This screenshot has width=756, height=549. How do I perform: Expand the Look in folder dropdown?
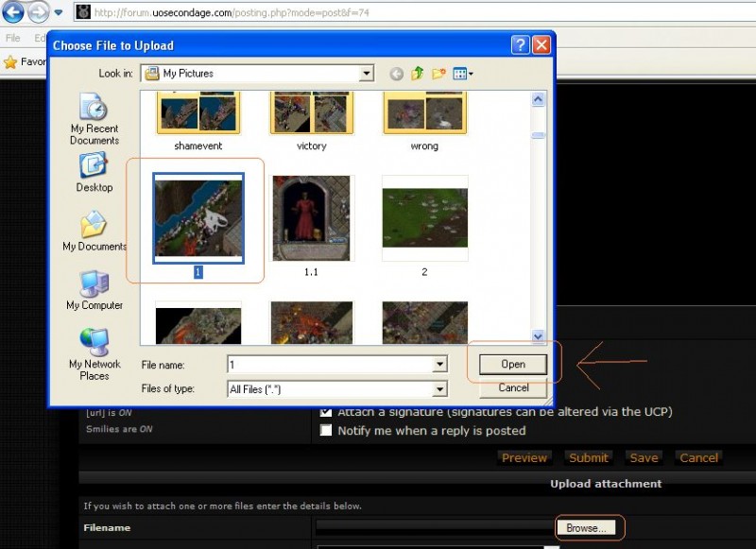click(366, 74)
